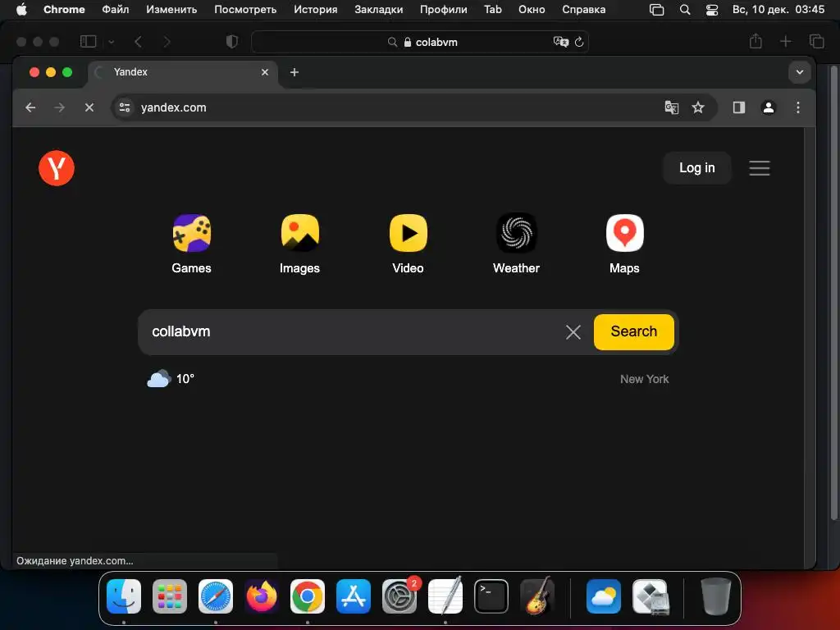840x630 pixels.
Task: Toggle Chrome side panel icon
Action: (x=739, y=107)
